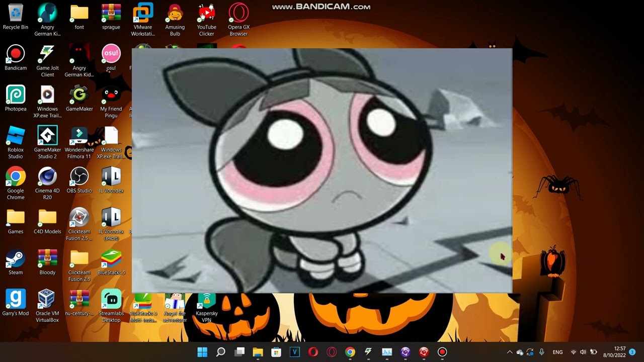Viewport: 644px width, 362px height.
Task: Launch Steam from the desktop
Action: 16,261
